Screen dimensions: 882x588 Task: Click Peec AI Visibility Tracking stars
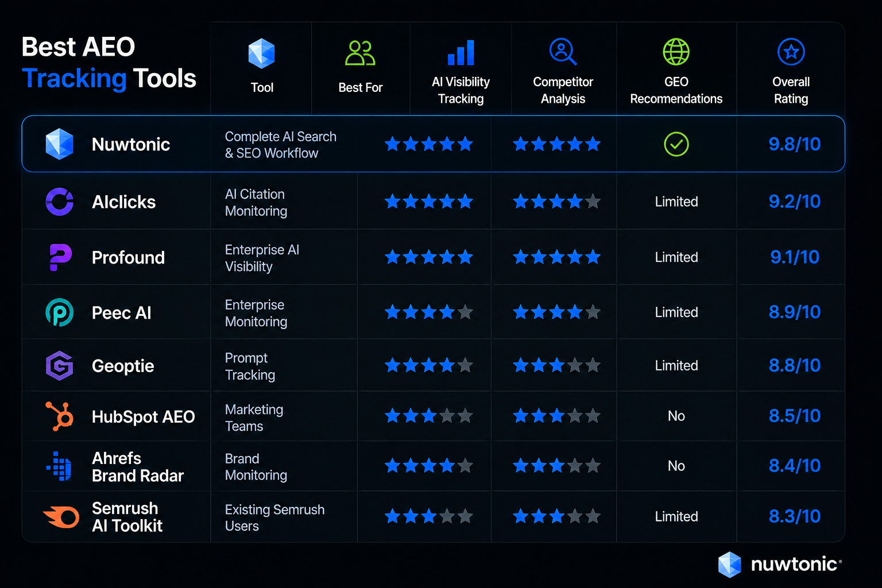coord(429,312)
